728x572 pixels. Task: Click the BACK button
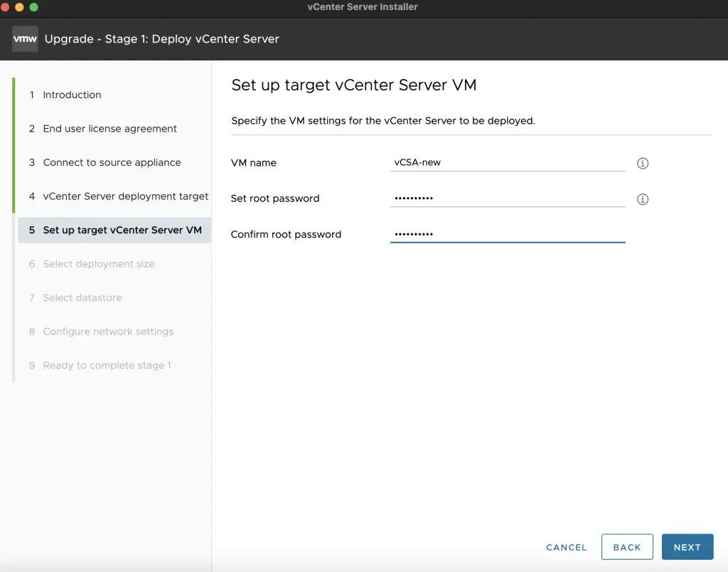coord(627,547)
